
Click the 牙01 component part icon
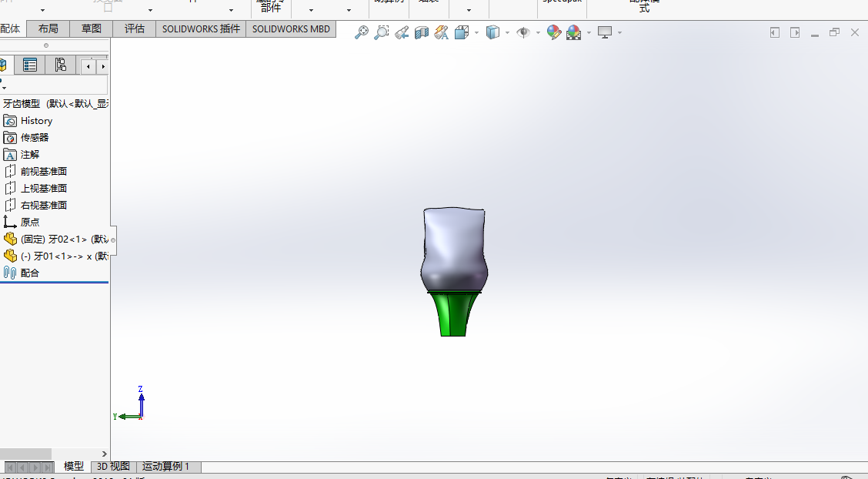(x=10, y=256)
